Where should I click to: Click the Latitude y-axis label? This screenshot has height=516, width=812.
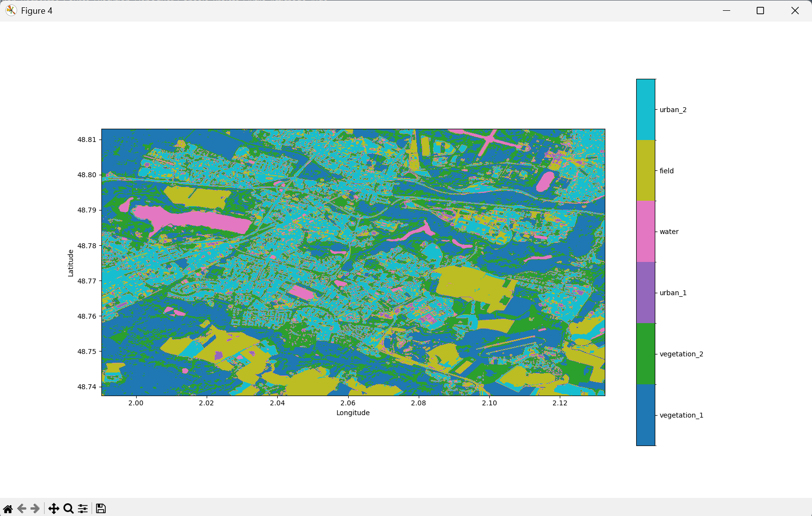click(x=71, y=263)
